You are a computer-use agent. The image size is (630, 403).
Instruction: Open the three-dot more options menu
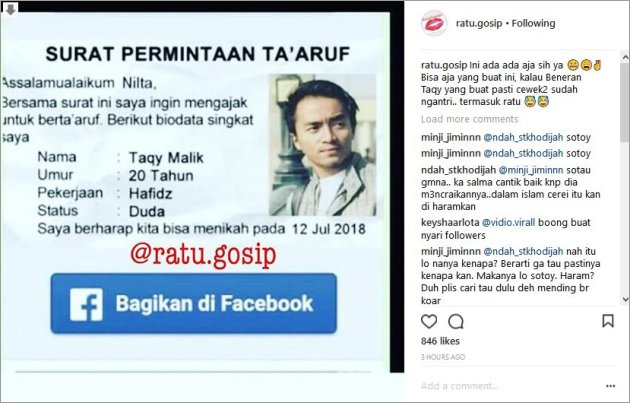(610, 386)
